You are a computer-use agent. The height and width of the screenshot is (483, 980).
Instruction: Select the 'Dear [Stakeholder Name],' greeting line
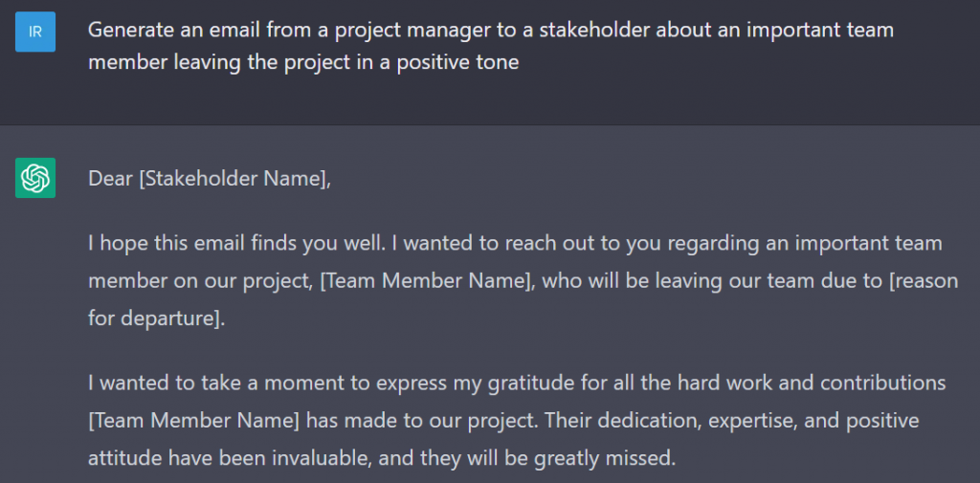[x=210, y=179]
